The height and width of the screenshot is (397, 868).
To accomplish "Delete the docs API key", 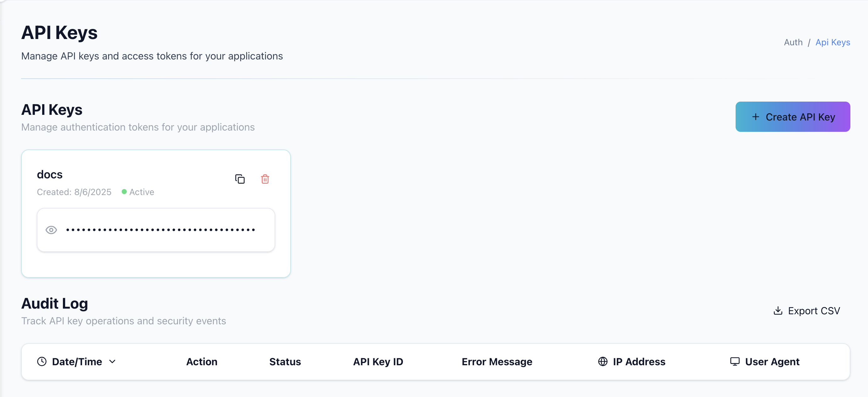I will [265, 179].
